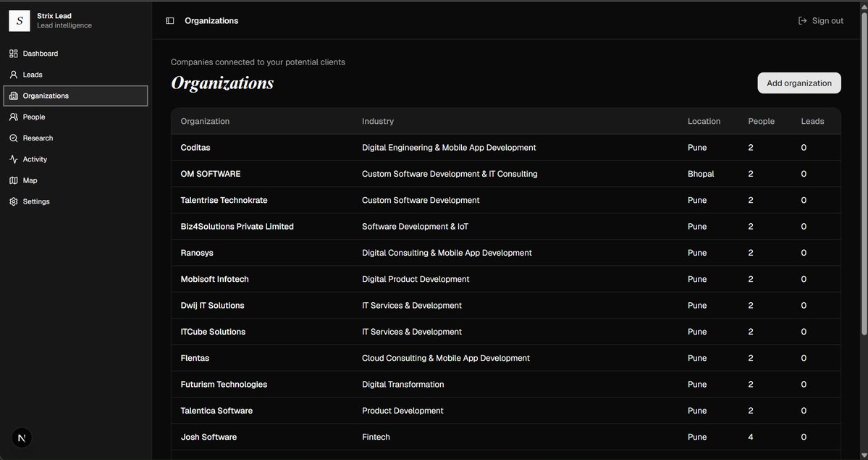Select the Dwij IT Solutions entry

pos(213,306)
